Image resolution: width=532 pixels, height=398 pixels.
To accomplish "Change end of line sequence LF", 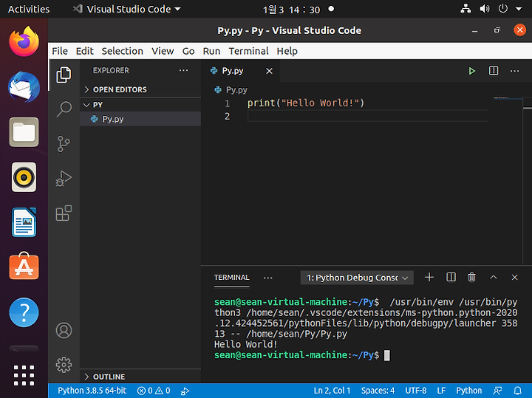I will (441, 391).
